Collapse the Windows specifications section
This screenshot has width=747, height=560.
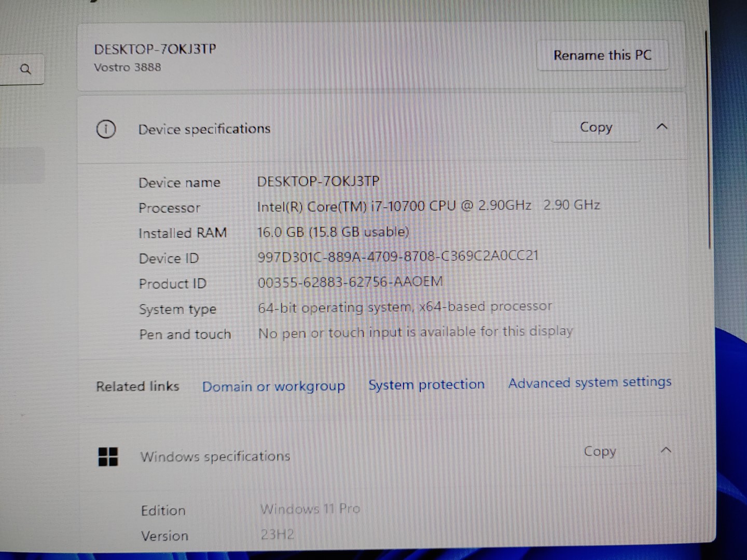[x=666, y=450]
